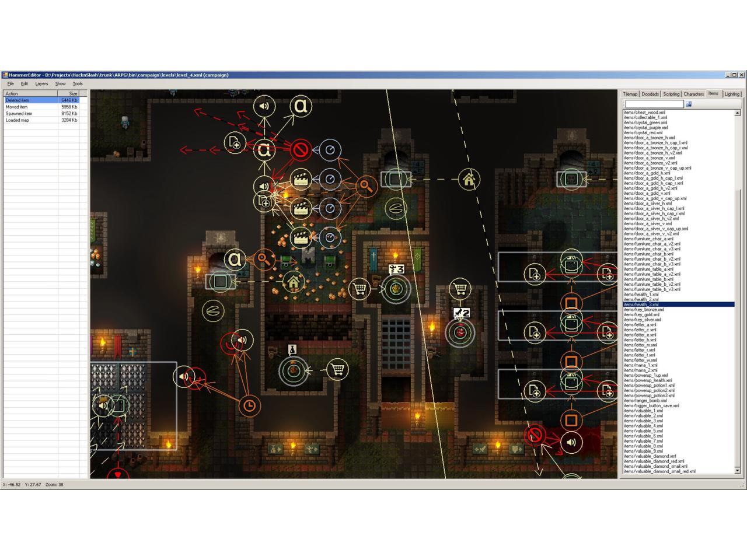This screenshot has height=560, width=747.
Task: Click the orange clock timer node
Action: point(249,405)
